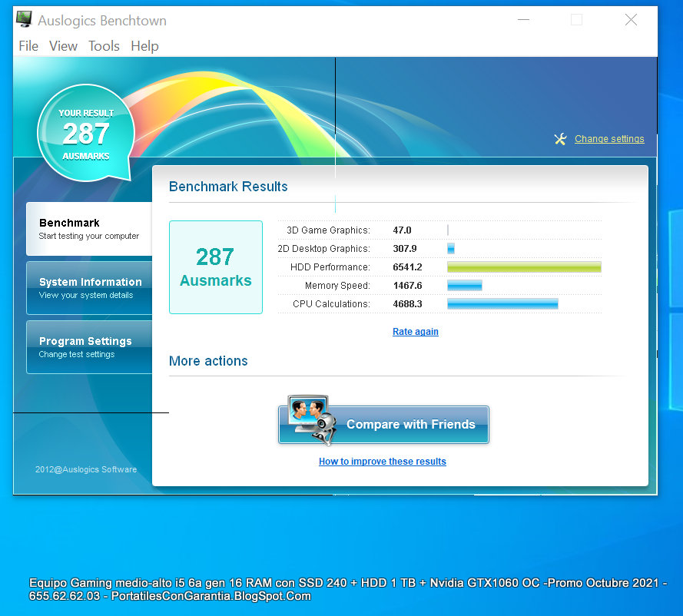Click the 307.9 score value
Viewport: 683px width, 616px height.
[405, 249]
